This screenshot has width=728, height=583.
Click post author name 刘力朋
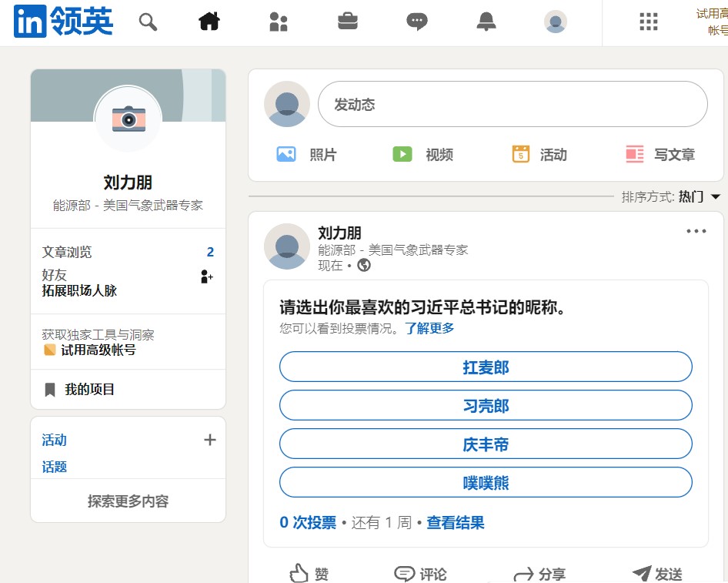pyautogui.click(x=339, y=233)
